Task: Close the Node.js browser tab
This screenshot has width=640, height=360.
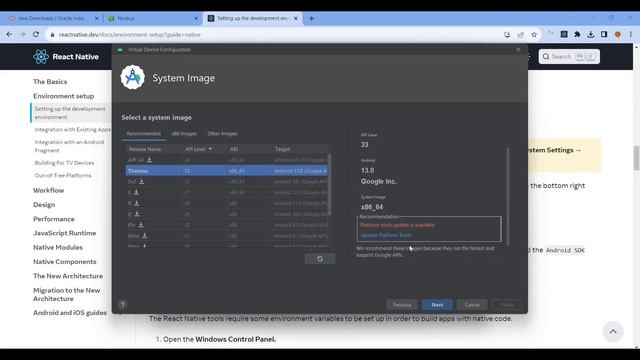Action: click(x=196, y=18)
